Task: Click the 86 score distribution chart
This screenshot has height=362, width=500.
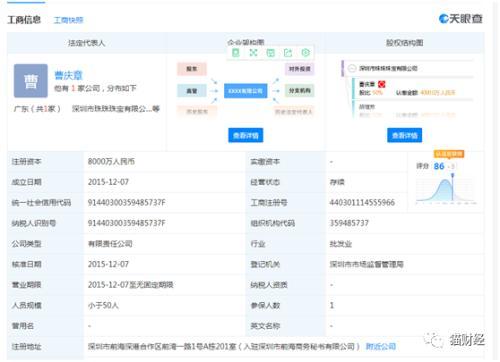Action: coord(446,191)
